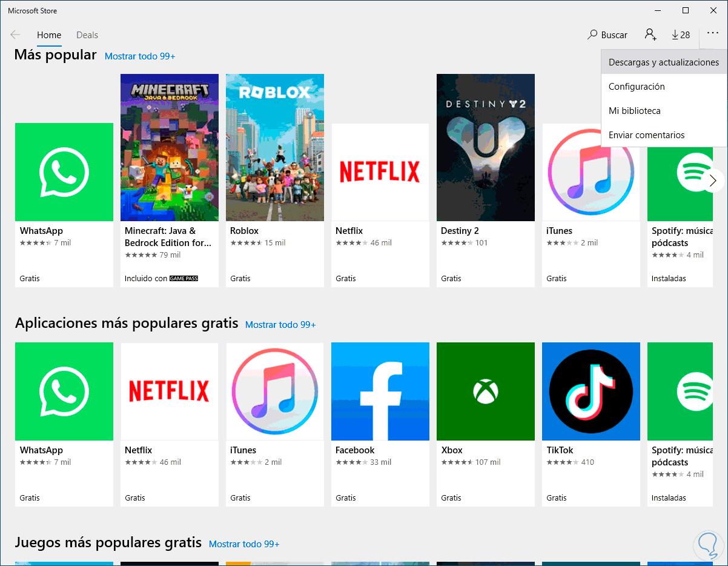This screenshot has height=566, width=728.
Task: Go back with the back arrow
Action: point(15,35)
